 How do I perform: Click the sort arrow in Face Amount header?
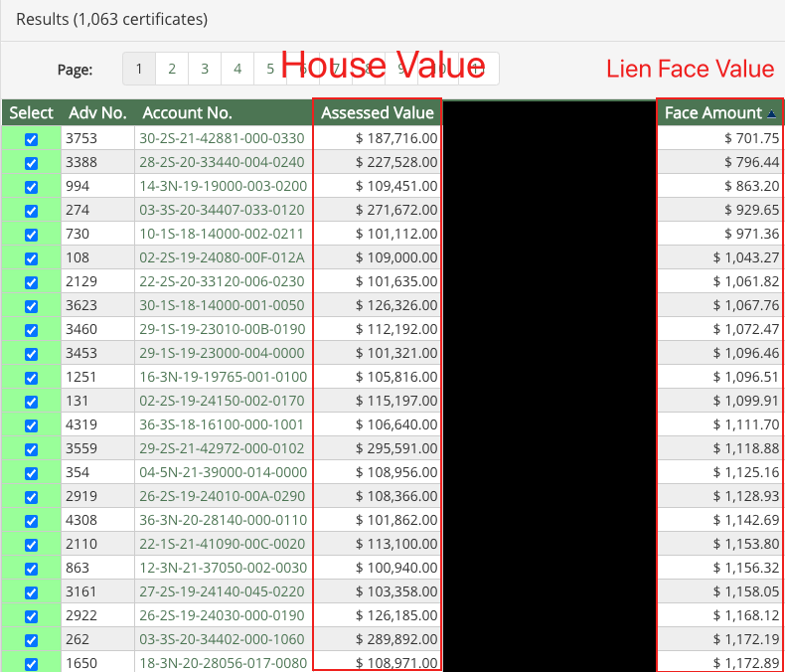pos(771,113)
